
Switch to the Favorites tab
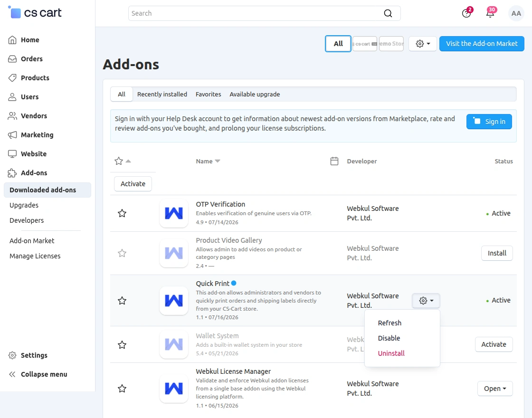(x=209, y=95)
